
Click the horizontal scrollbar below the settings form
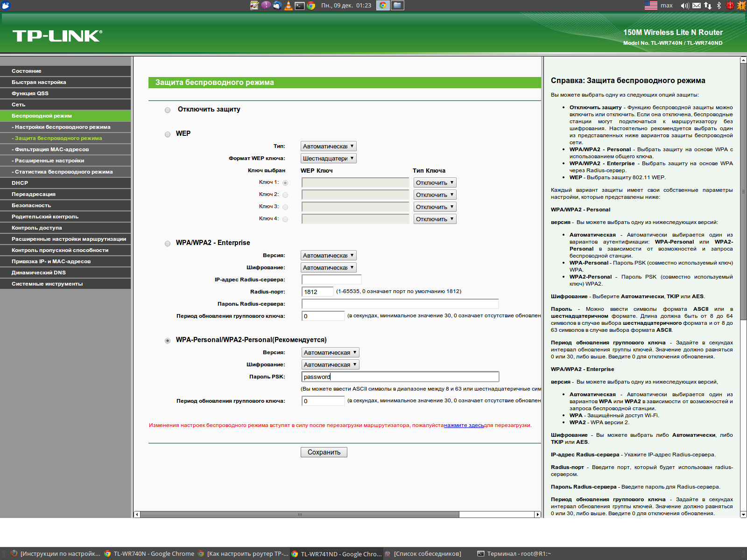[x=299, y=514]
